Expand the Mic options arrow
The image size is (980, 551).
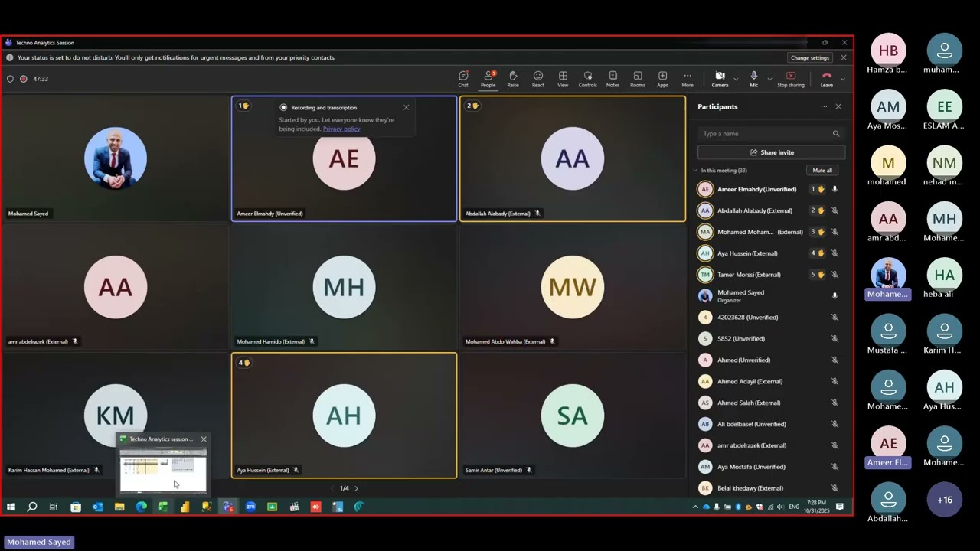[x=769, y=79]
